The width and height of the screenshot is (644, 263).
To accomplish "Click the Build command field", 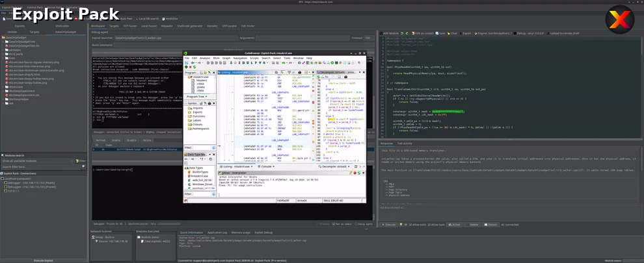I will coord(243,45).
